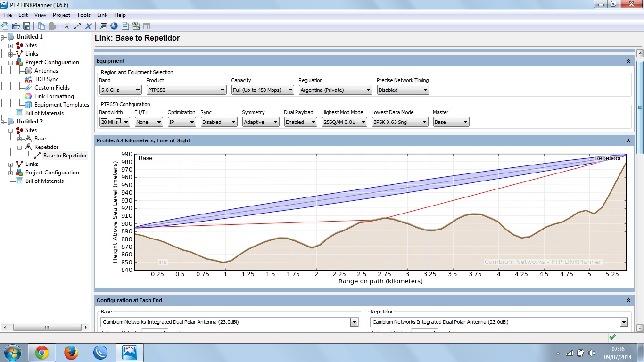Expand the Links node under Untitled 2

coord(11,164)
